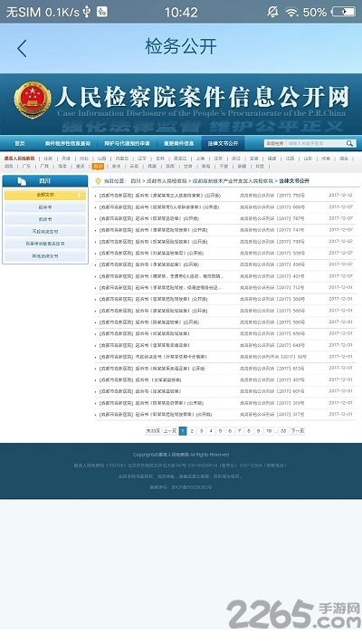Open the 高级检索 advanced search option
Viewport: 362px width, 644px height.
(x=275, y=143)
